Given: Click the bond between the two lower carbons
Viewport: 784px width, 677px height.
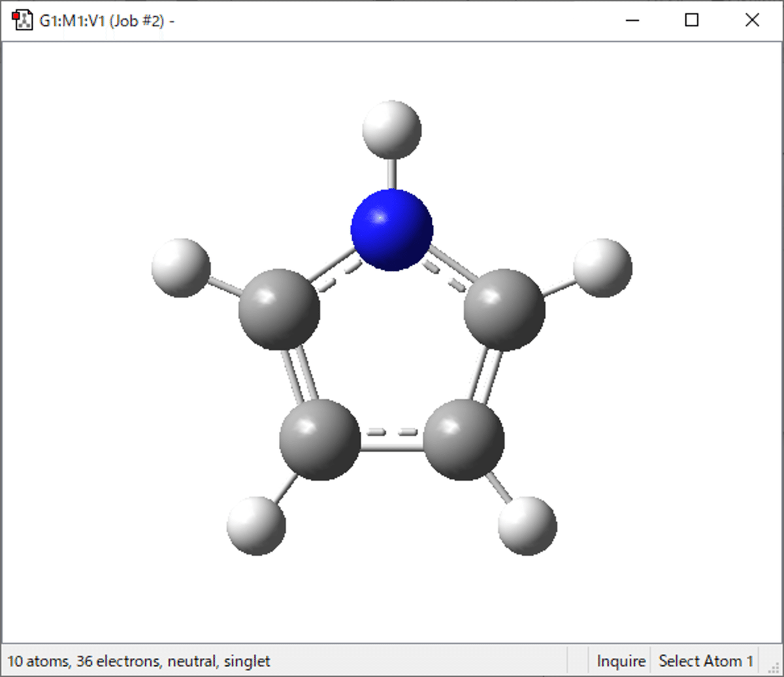Looking at the screenshot, I should point(392,440).
